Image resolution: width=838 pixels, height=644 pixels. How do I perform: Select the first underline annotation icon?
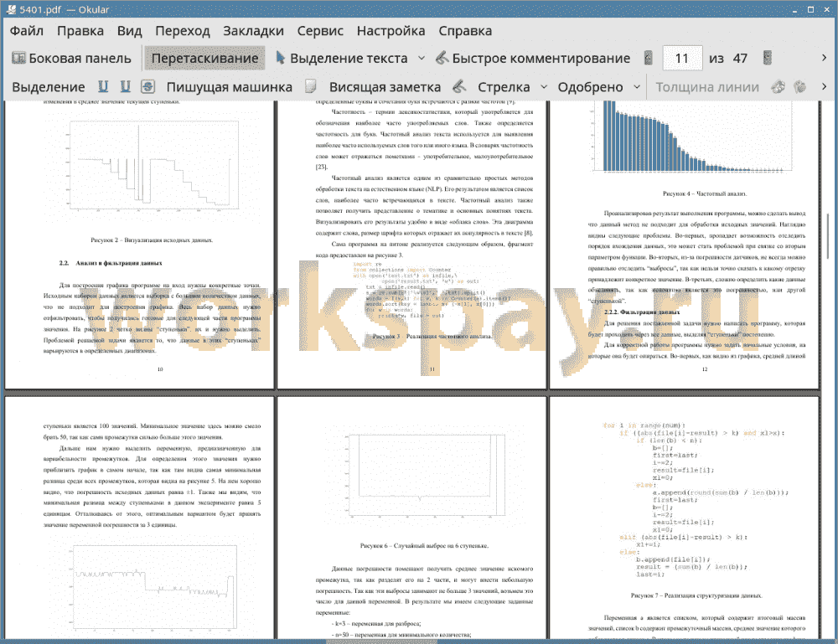click(x=102, y=86)
